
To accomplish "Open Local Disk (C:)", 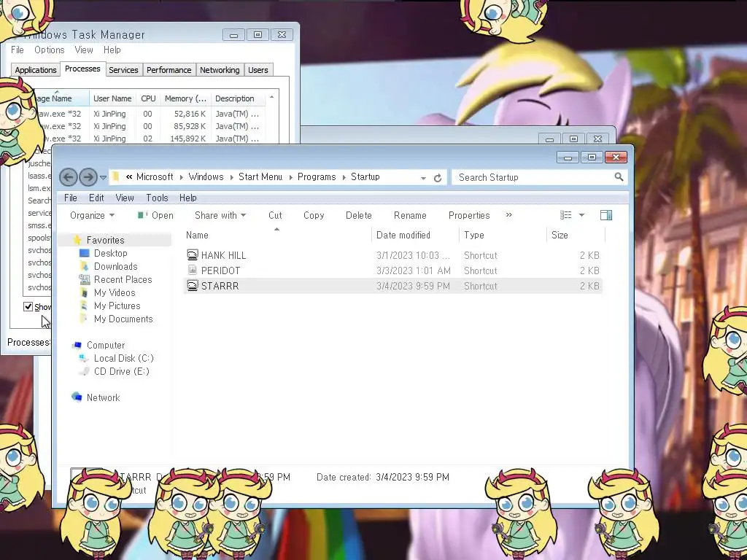I will [124, 358].
